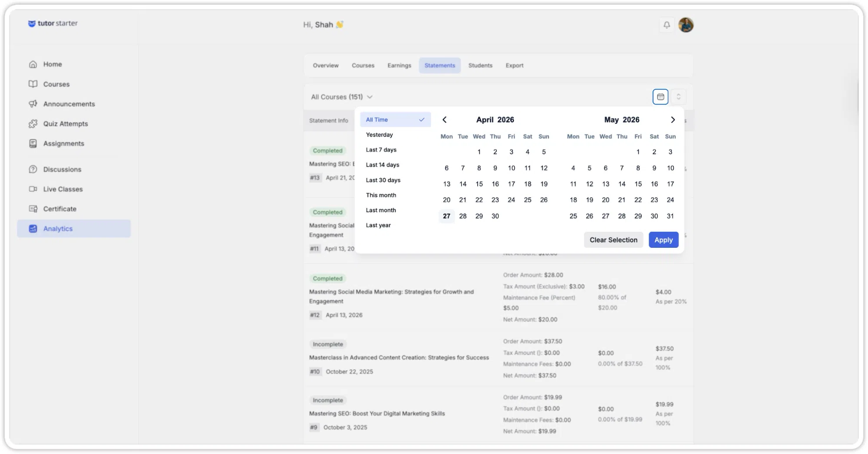
Task: Click the calendar date filter icon
Action: [x=660, y=97]
